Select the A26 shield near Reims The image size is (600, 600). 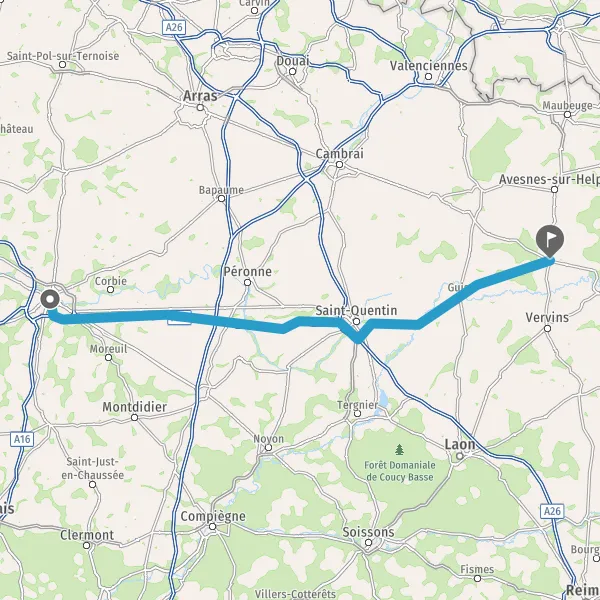552,511
